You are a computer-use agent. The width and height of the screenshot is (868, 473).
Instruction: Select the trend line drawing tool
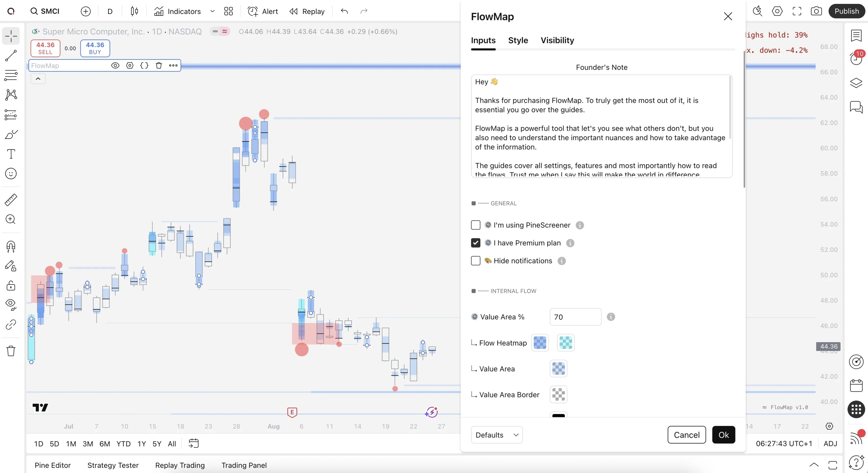[11, 56]
